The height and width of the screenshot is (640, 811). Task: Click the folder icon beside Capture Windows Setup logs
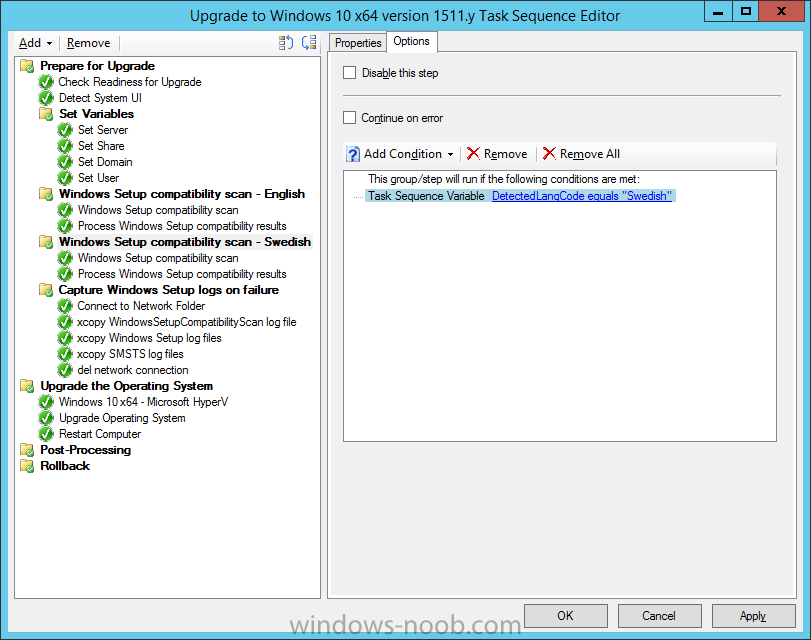47,290
